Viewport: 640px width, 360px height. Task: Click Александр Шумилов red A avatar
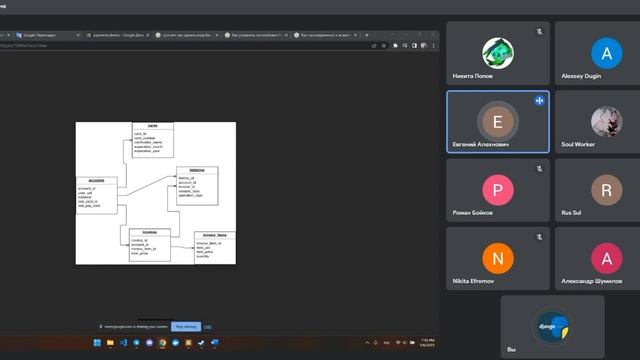607,258
